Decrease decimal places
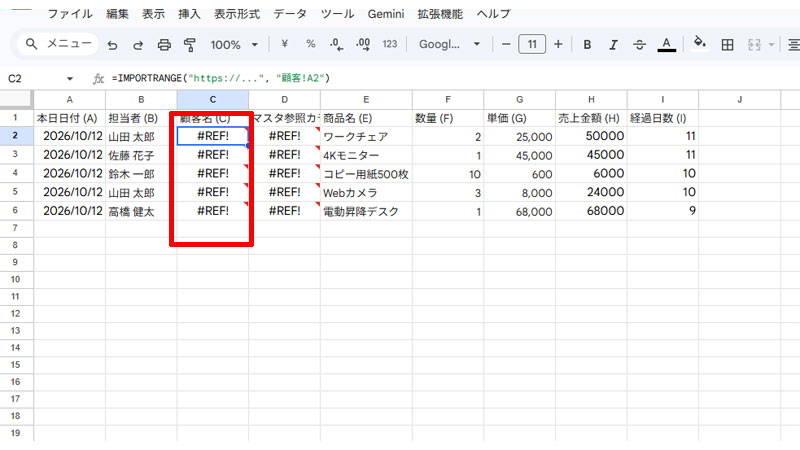The width and height of the screenshot is (800, 450). (x=336, y=44)
